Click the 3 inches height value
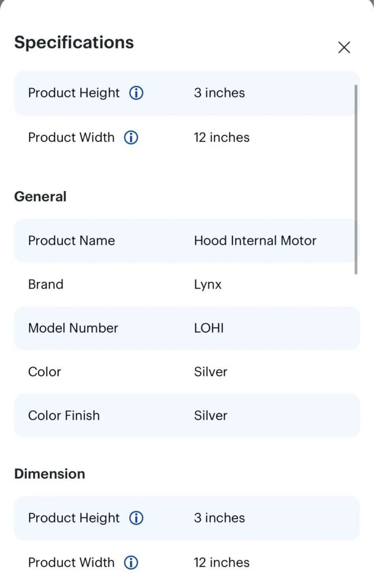 (x=219, y=92)
